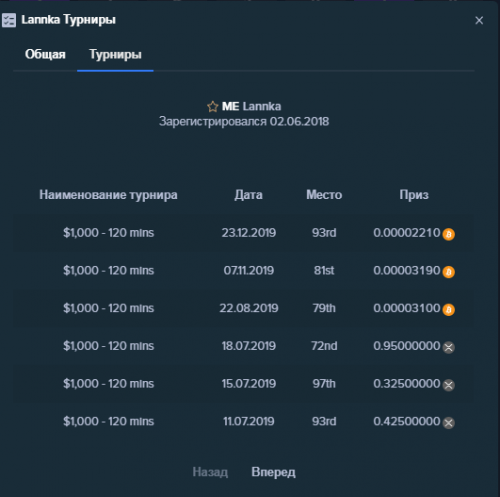Viewport: 500px width, 497px height.
Task: Click the Bitcoin icon beside 0.00003190
Action: click(449, 272)
